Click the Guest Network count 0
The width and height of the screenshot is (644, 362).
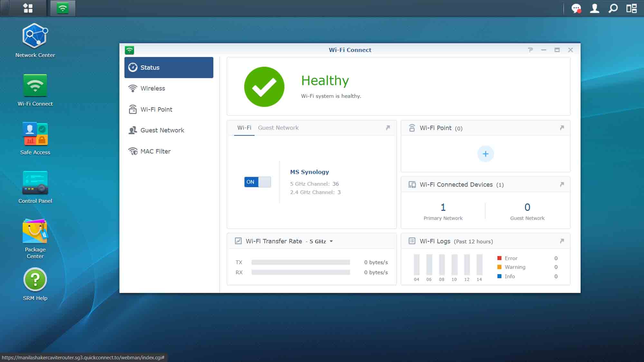click(x=527, y=207)
